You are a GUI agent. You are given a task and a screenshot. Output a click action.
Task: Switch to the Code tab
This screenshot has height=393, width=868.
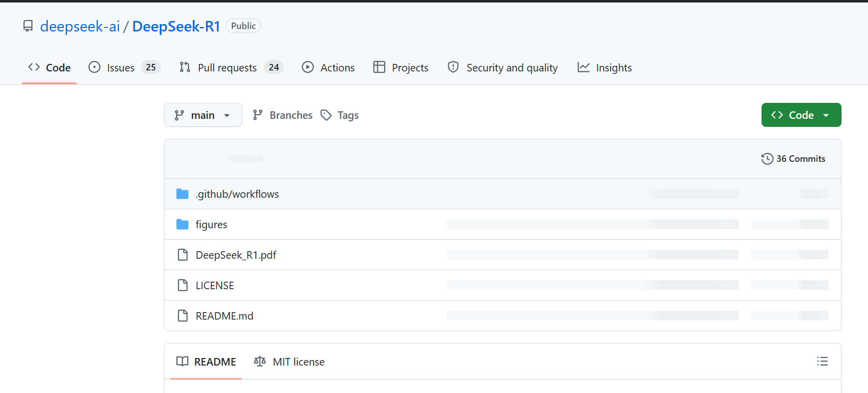click(x=49, y=67)
